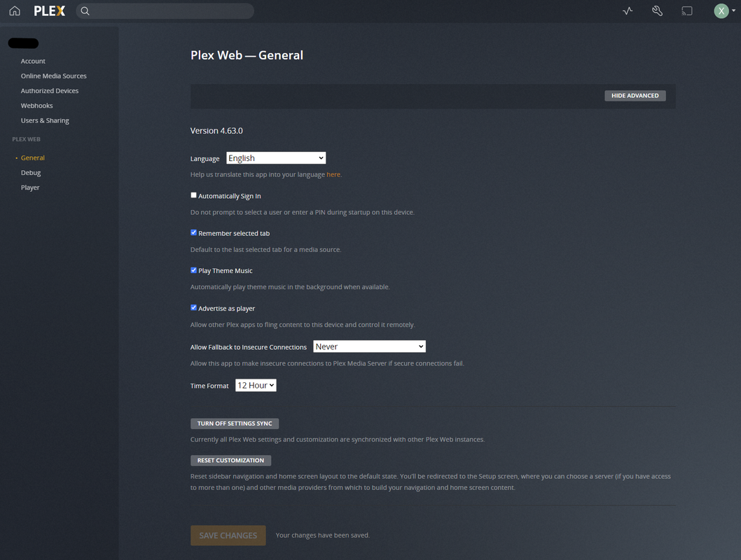Open Account settings in sidebar

[x=33, y=61]
